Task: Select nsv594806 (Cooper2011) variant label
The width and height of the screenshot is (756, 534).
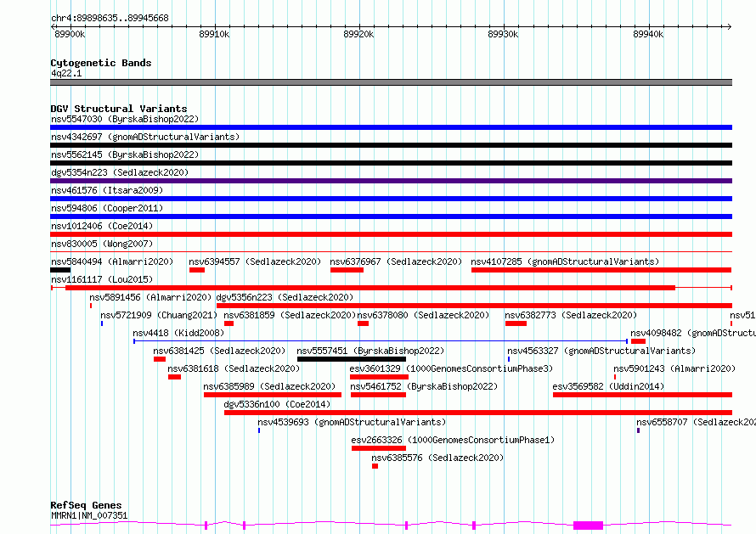Action: tap(107, 208)
